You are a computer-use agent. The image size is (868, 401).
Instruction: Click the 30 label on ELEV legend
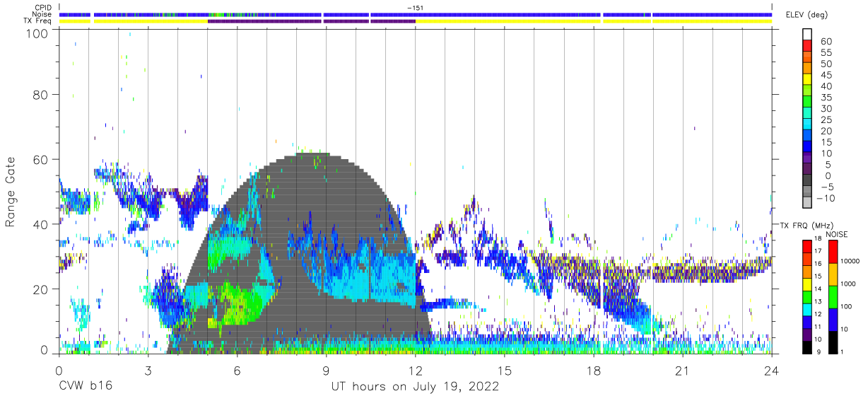[x=826, y=108]
